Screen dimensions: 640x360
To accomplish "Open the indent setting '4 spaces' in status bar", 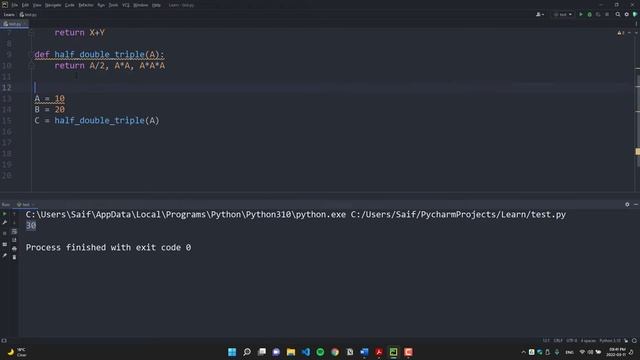I will point(588,340).
